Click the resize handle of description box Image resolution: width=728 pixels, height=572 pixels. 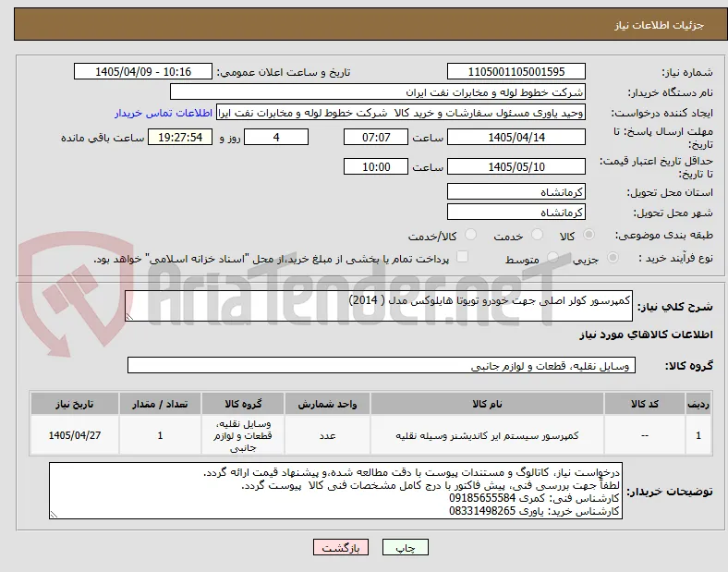point(129,317)
